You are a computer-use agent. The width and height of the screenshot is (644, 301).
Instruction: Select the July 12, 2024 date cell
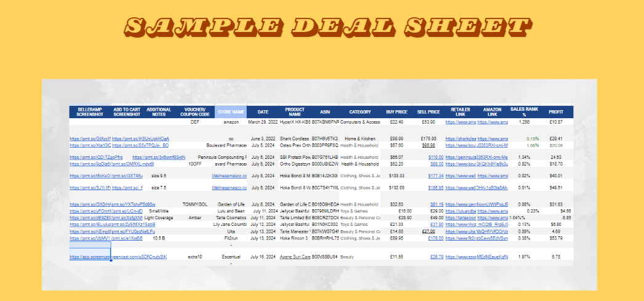point(263,225)
